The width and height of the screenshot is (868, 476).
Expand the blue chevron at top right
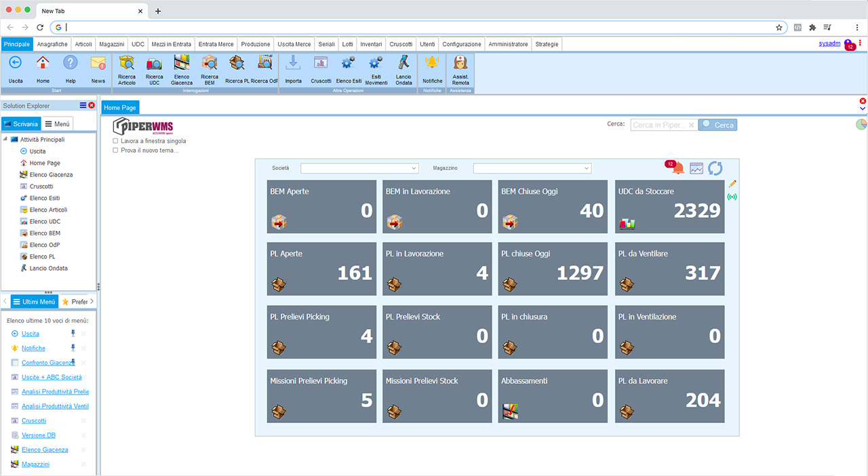pos(863,108)
